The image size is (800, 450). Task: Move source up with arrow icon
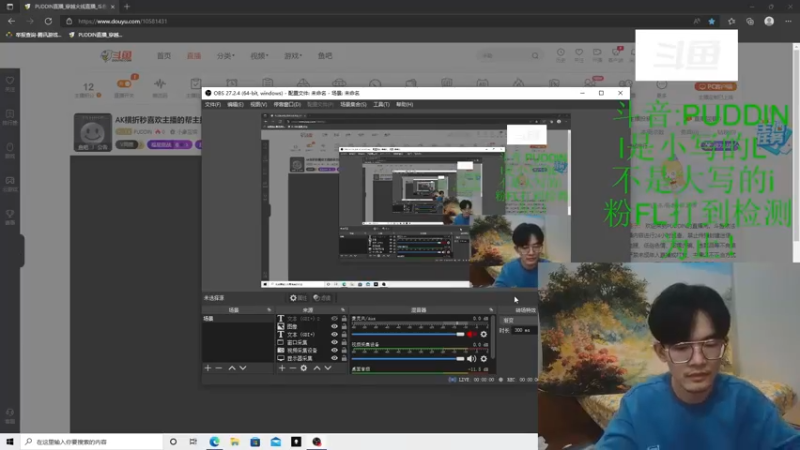tap(317, 368)
